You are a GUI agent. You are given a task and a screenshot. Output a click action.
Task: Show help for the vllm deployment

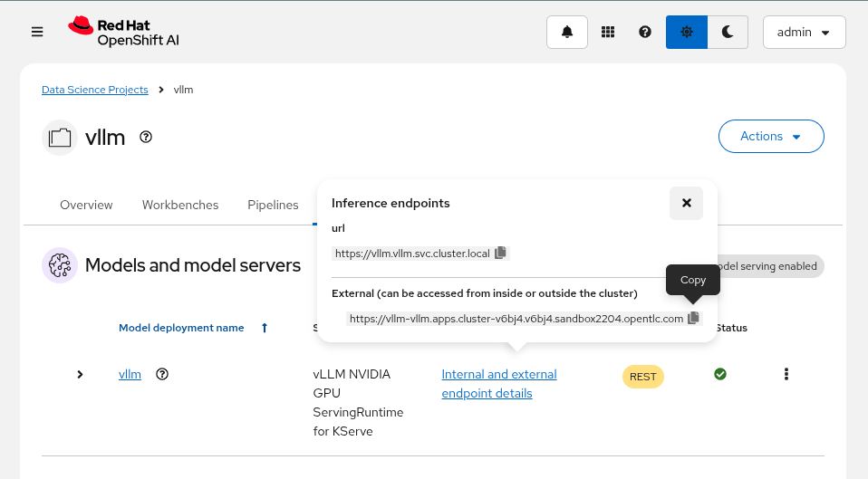coord(162,375)
